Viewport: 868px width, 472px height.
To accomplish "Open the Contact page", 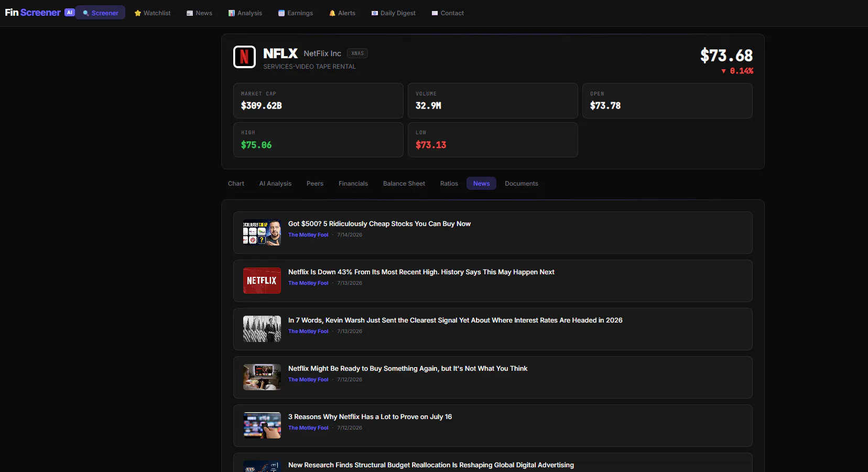I will click(x=448, y=13).
